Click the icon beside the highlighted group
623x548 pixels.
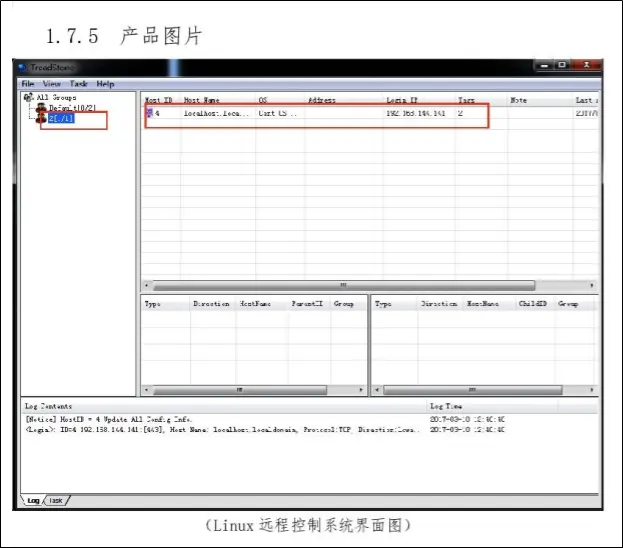pos(42,119)
